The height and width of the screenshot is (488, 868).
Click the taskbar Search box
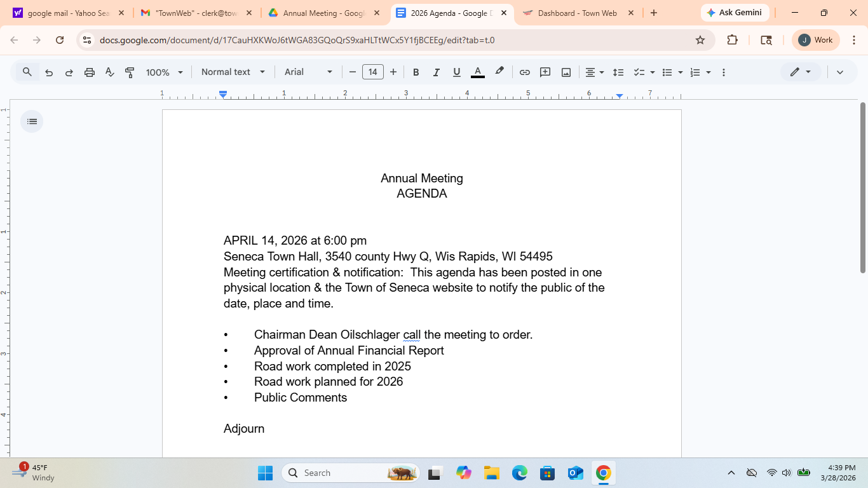350,473
